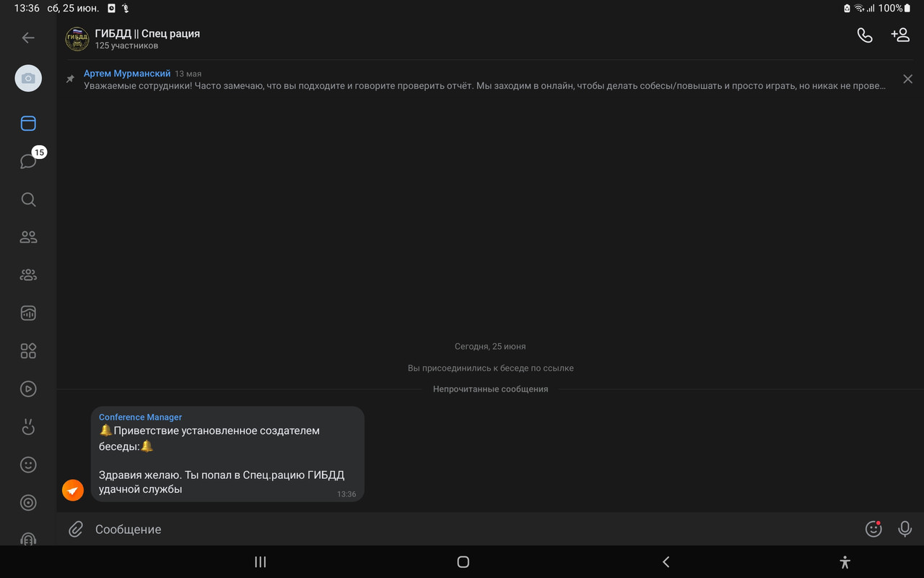Go back with the arrow in the header

27,37
